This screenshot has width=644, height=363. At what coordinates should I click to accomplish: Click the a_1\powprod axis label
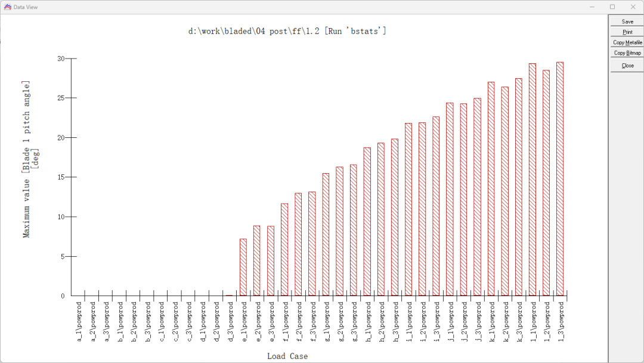point(78,322)
